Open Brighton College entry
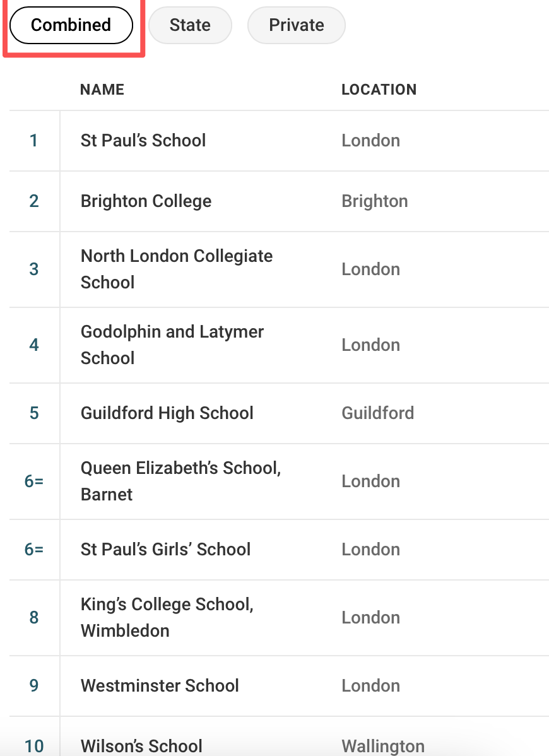This screenshot has height=756, width=549. 146,201
